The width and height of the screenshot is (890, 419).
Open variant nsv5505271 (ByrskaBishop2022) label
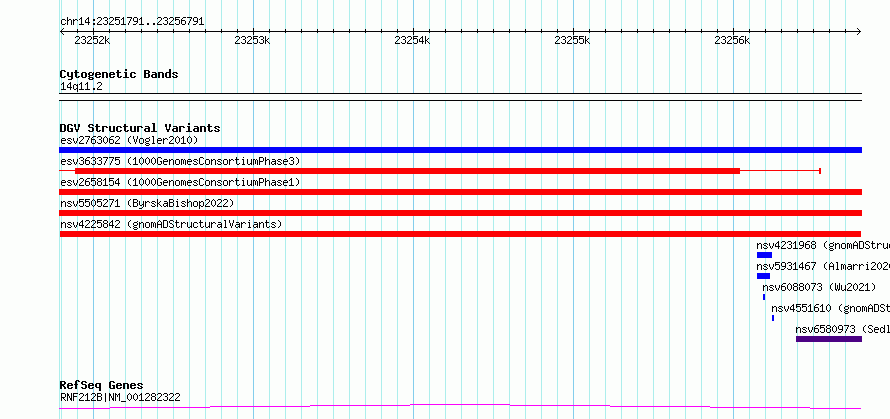tap(147, 203)
